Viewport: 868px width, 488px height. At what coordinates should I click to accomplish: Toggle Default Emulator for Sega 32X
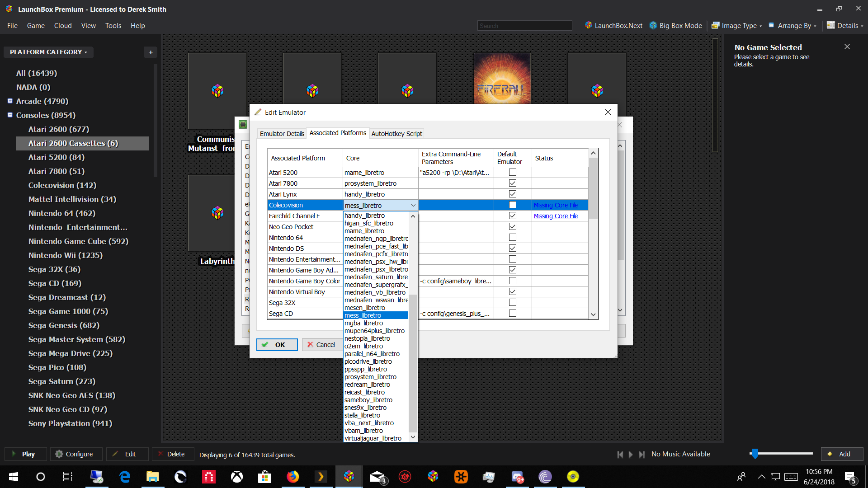513,302
